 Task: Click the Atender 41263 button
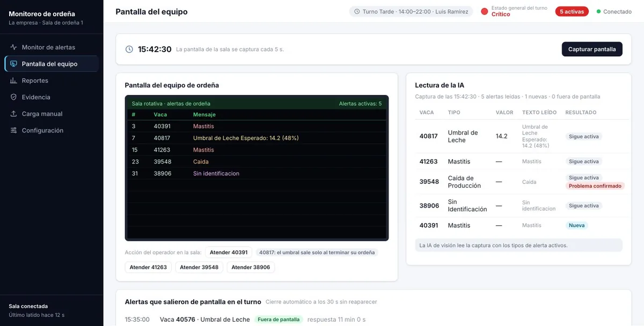point(148,267)
